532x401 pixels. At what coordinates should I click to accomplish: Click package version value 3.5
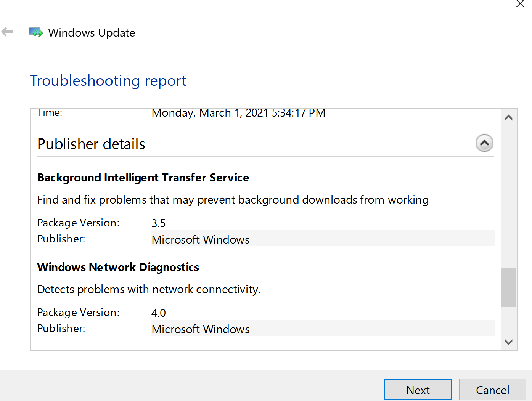[x=159, y=223]
